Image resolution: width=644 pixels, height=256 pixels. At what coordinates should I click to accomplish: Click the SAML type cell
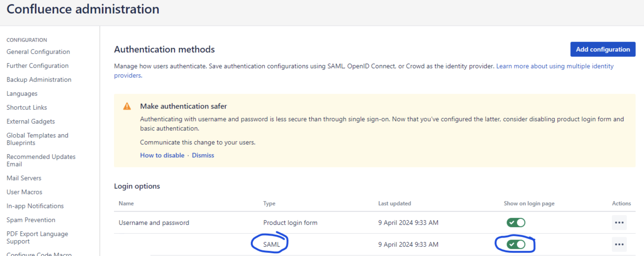(x=272, y=244)
